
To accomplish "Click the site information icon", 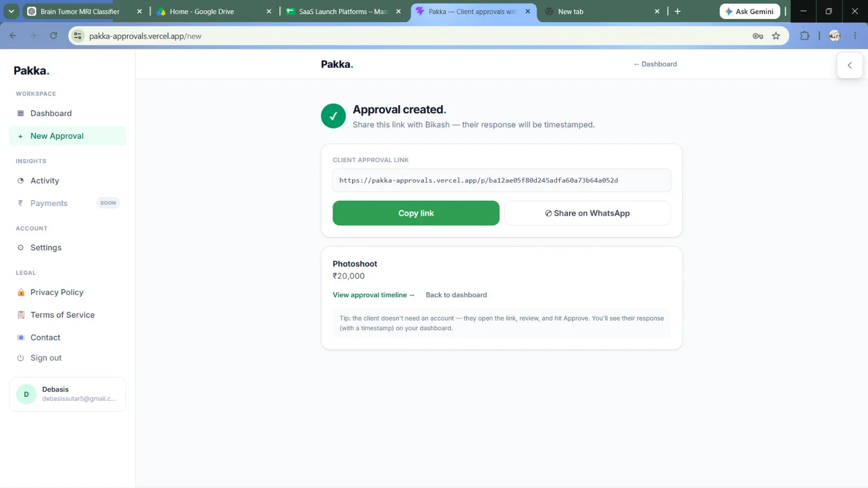I will pos(78,36).
